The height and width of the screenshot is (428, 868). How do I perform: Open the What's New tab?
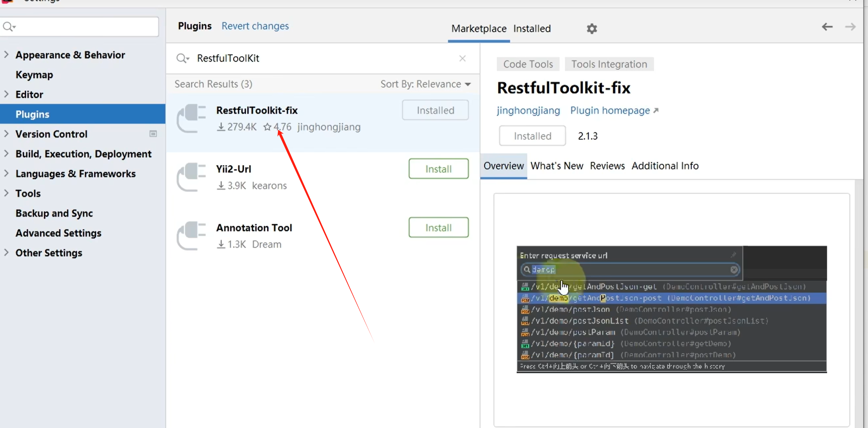pos(557,166)
